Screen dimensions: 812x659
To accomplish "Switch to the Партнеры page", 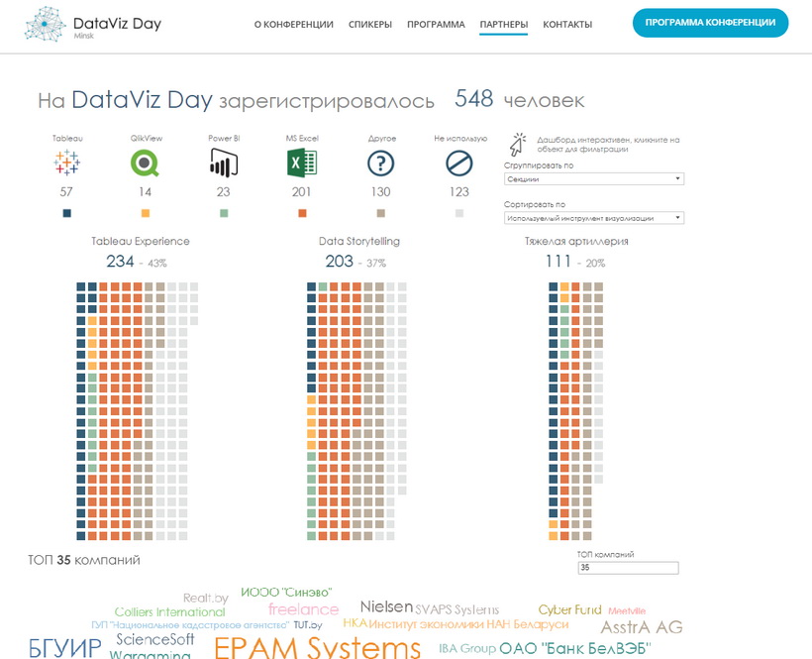I will coord(504,25).
